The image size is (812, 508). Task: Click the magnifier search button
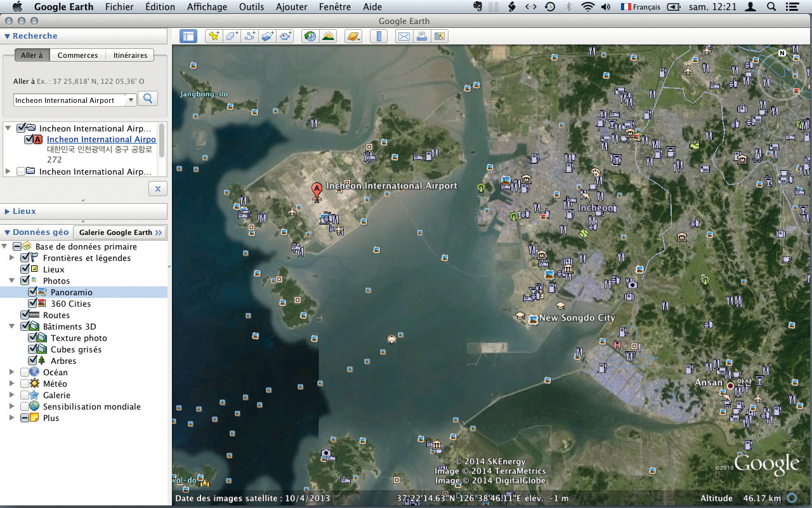148,98
